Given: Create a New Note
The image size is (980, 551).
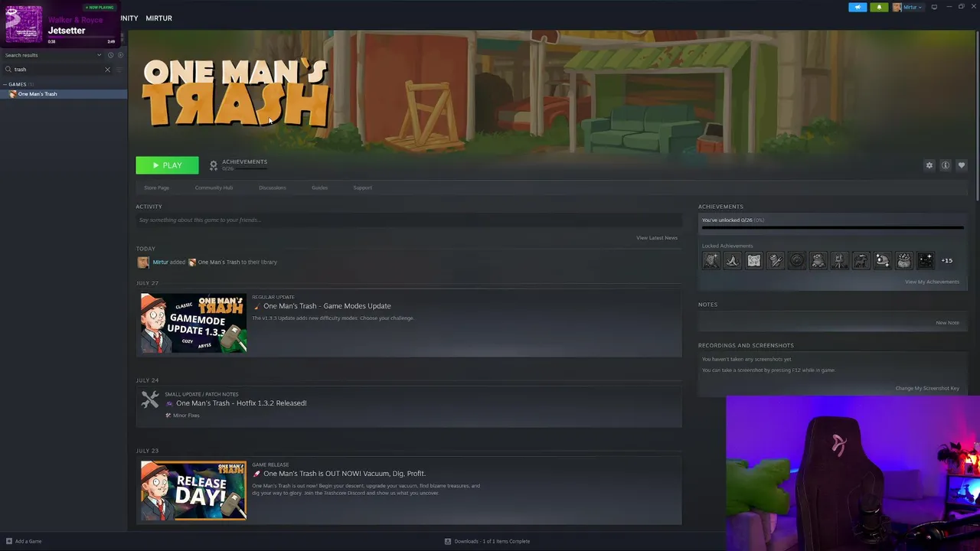Looking at the screenshot, I should click(x=947, y=323).
